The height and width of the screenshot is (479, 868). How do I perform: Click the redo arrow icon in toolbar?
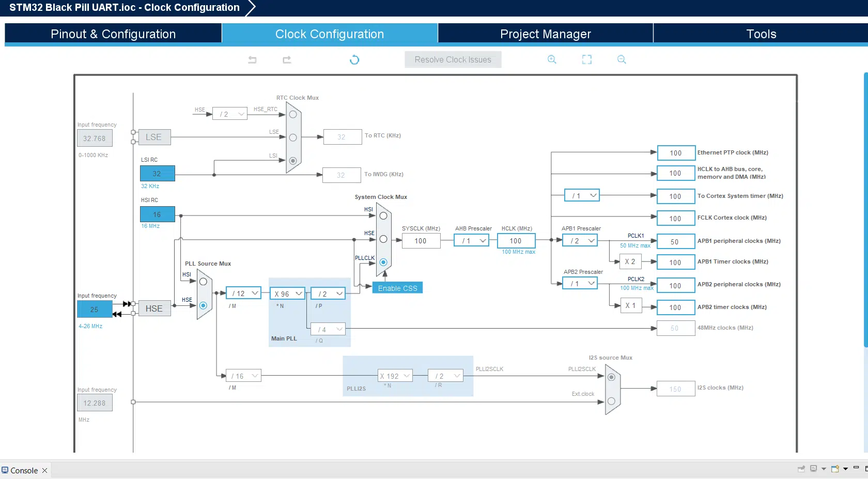coord(287,60)
